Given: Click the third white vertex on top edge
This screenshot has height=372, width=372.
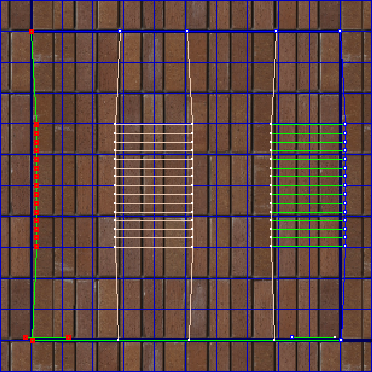Looking at the screenshot, I should 276,31.
